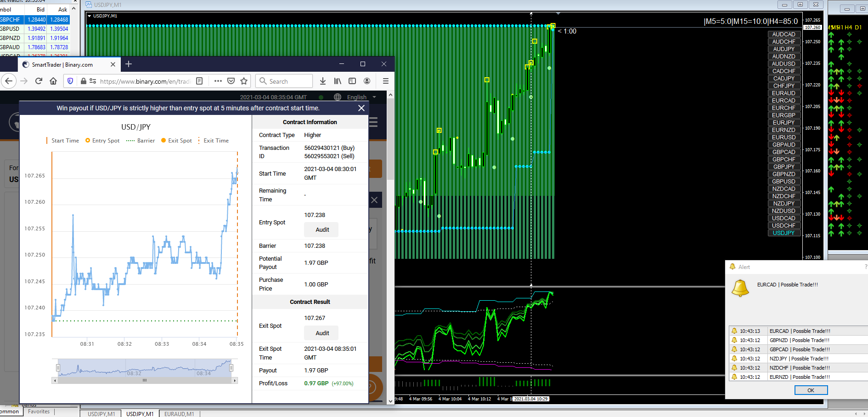Save page to Pocket
868x417 pixels.
(231, 81)
